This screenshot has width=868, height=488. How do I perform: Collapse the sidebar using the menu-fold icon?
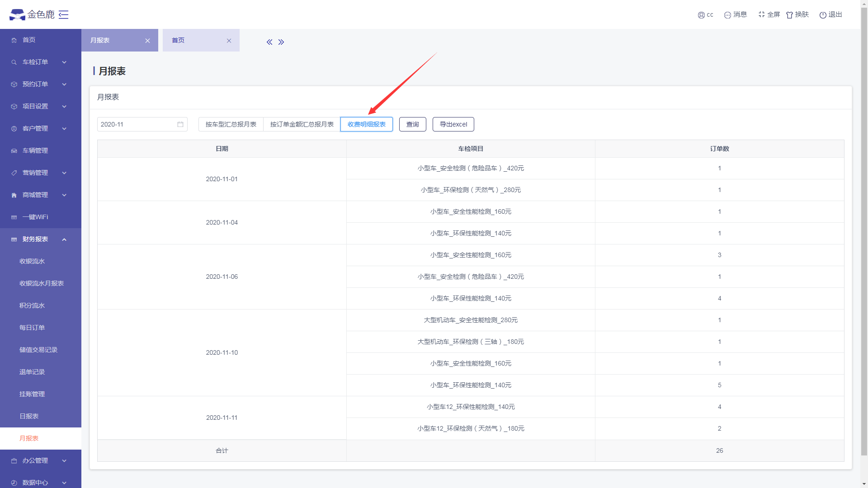[x=64, y=14]
